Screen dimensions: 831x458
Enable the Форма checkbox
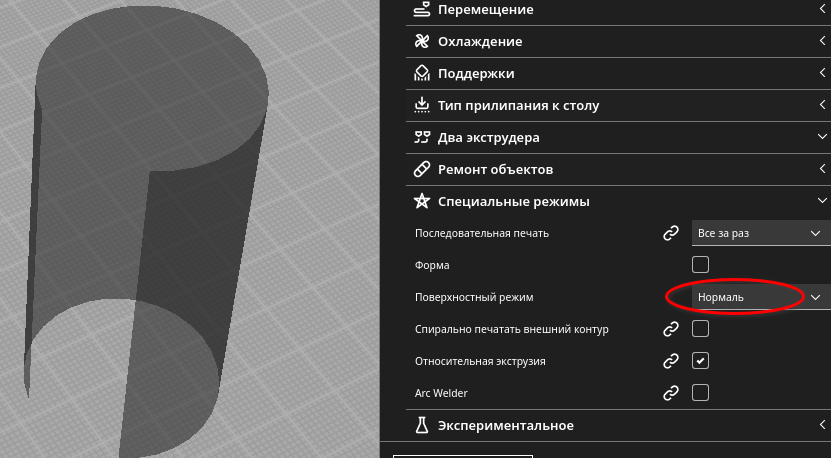(x=701, y=265)
